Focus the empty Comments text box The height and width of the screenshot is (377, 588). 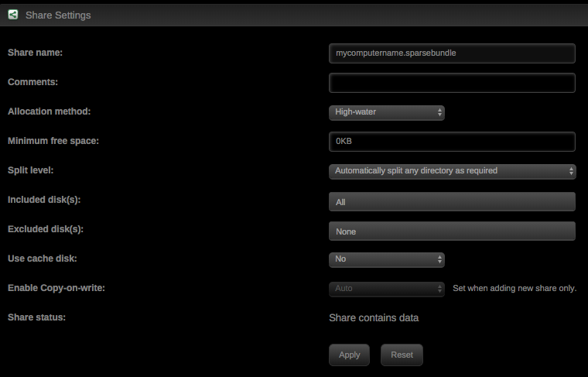(x=452, y=83)
